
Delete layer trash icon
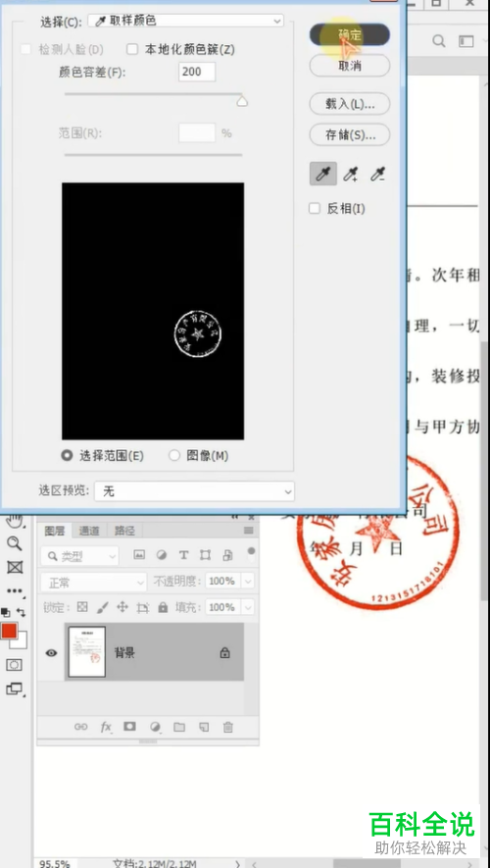(228, 727)
